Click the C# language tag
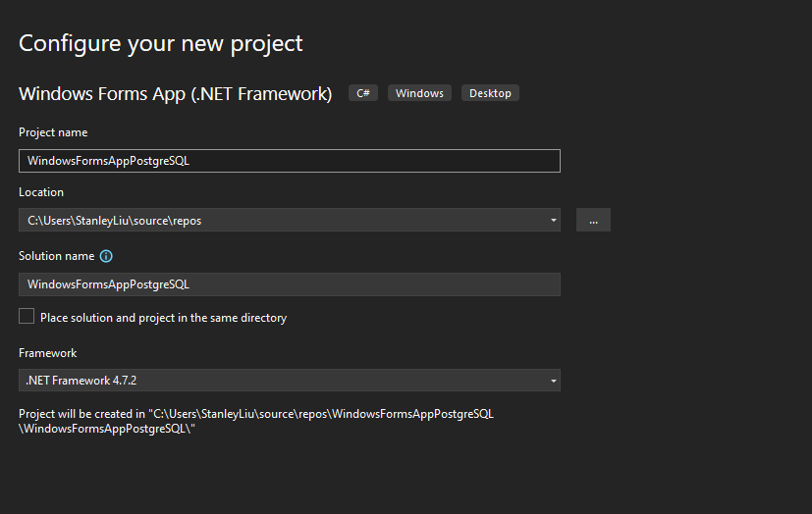The height and width of the screenshot is (514, 812). tap(363, 93)
